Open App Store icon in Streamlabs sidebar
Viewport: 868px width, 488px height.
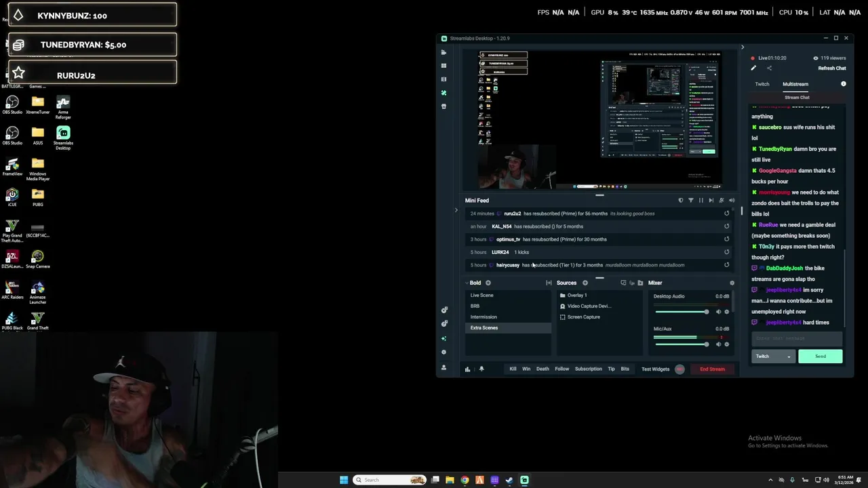pyautogui.click(x=443, y=106)
